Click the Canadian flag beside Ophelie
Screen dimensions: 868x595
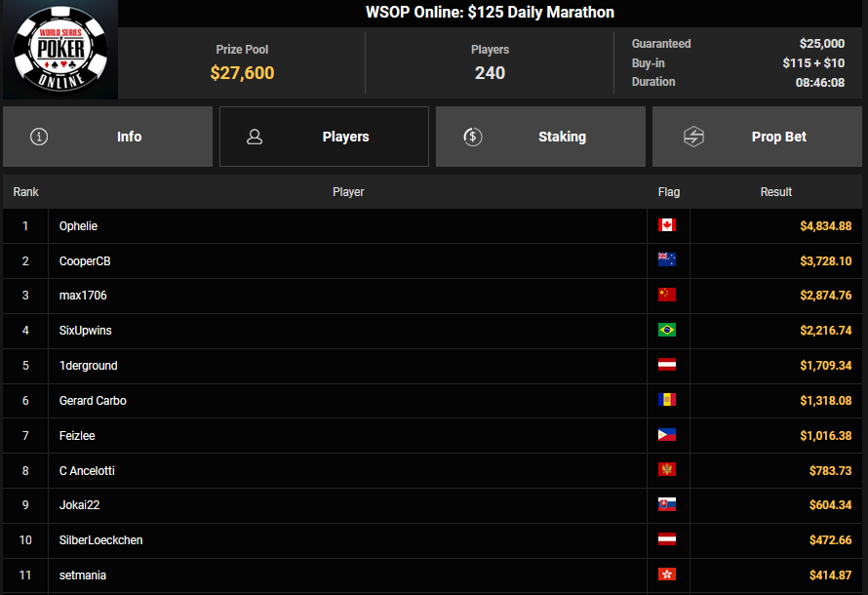click(x=667, y=225)
